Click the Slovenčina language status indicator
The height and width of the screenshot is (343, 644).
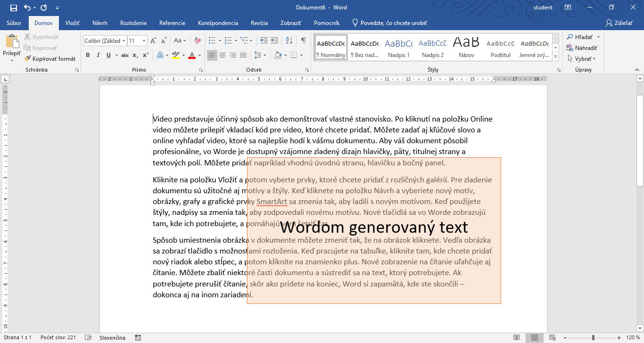click(112, 338)
